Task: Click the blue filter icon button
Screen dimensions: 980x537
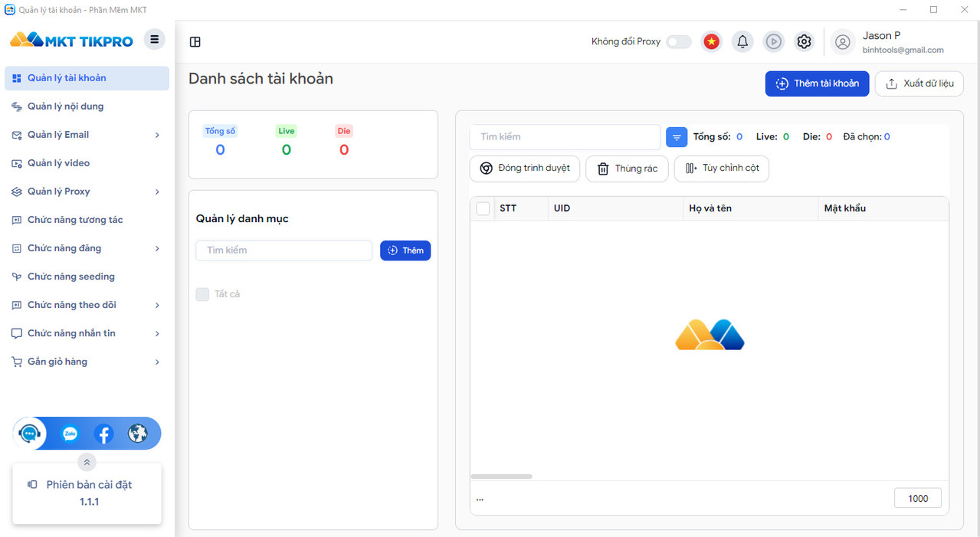Action: [x=677, y=137]
